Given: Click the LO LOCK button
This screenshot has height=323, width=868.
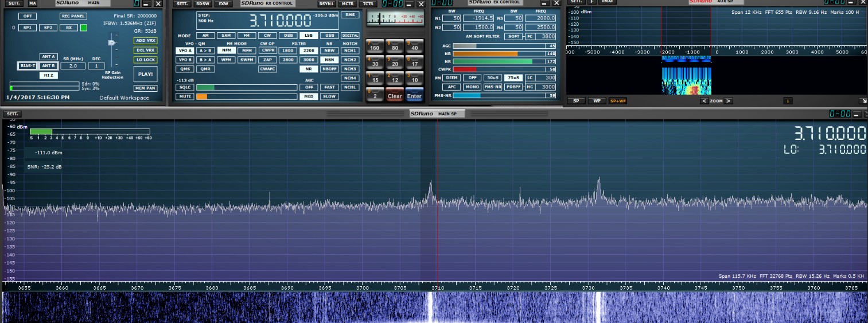Looking at the screenshot, I should point(146,60).
